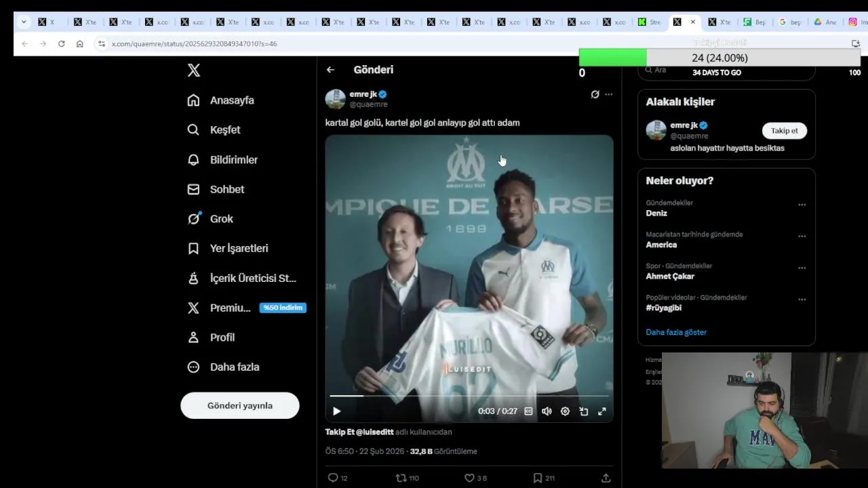Image resolution: width=868 pixels, height=488 pixels.
Task: Open Yer İşaretleri bookmarks
Action: coord(228,248)
